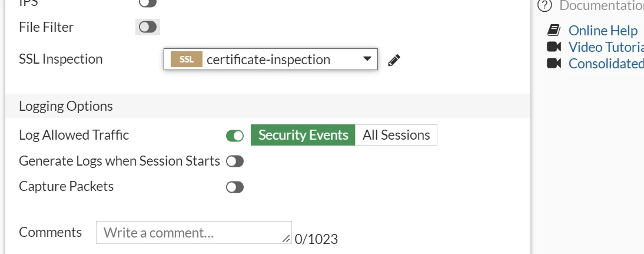Switch logging to All Sessions
The width and height of the screenshot is (644, 254).
396,135
